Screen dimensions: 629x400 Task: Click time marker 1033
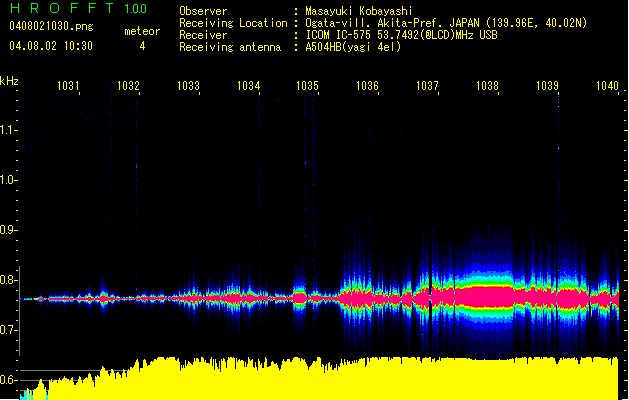pyautogui.click(x=188, y=85)
